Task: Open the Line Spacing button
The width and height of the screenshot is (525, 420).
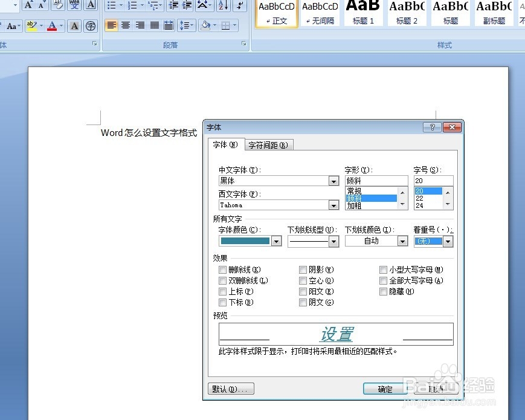Action: point(187,25)
